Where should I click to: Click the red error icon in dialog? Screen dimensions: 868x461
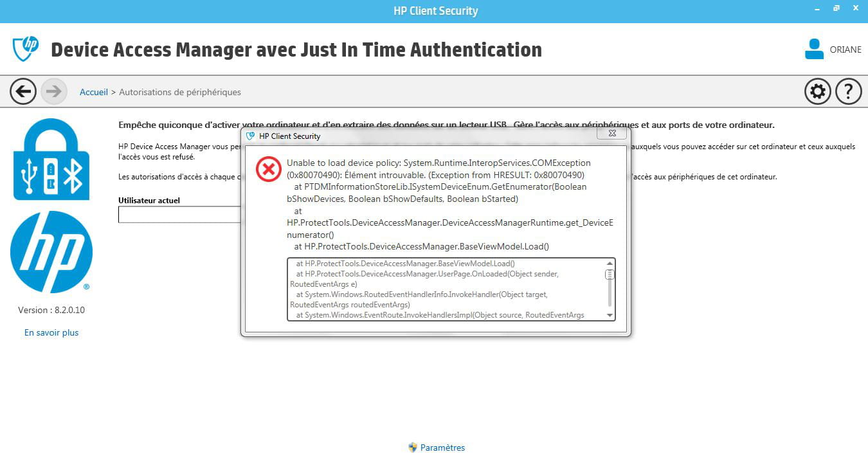point(269,169)
